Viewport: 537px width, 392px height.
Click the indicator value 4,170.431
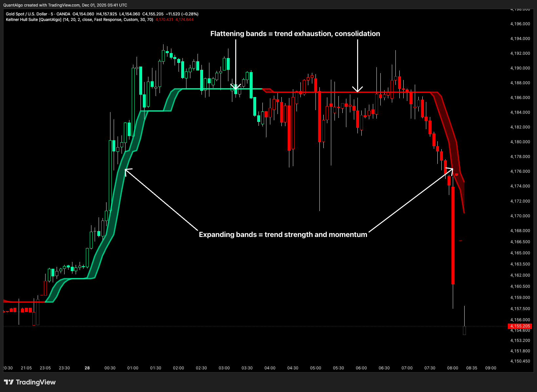(164, 20)
